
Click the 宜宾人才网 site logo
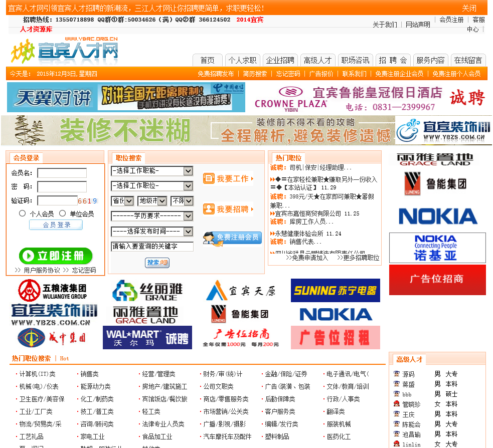[x=65, y=51]
